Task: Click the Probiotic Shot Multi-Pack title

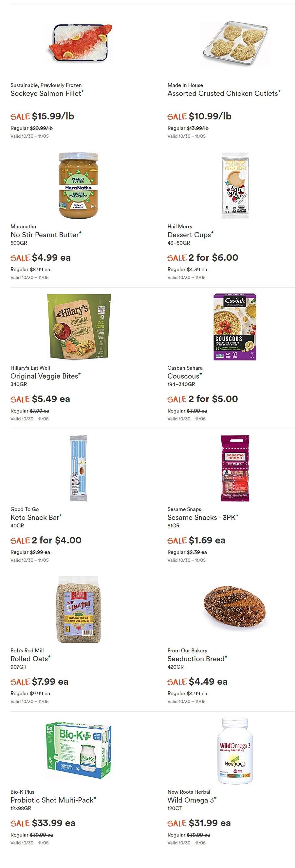Action: [52, 800]
